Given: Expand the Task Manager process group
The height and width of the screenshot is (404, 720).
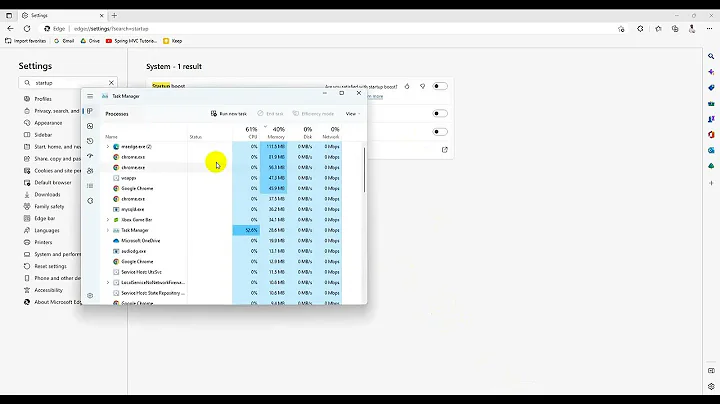Looking at the screenshot, I should point(108,230).
